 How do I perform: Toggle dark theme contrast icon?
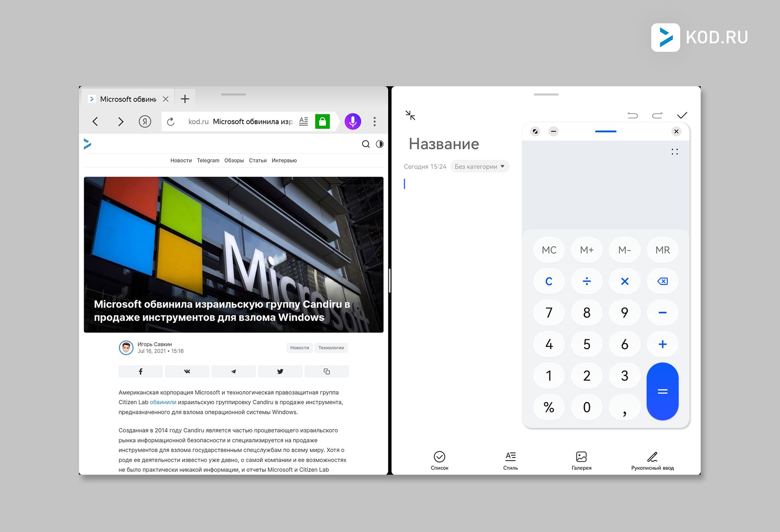click(x=379, y=144)
